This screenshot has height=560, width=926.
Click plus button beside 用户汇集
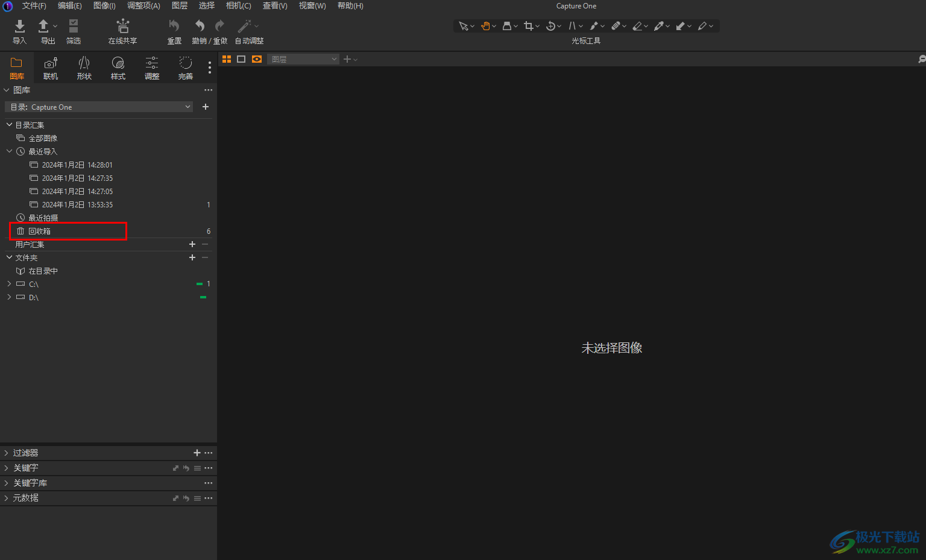(192, 244)
